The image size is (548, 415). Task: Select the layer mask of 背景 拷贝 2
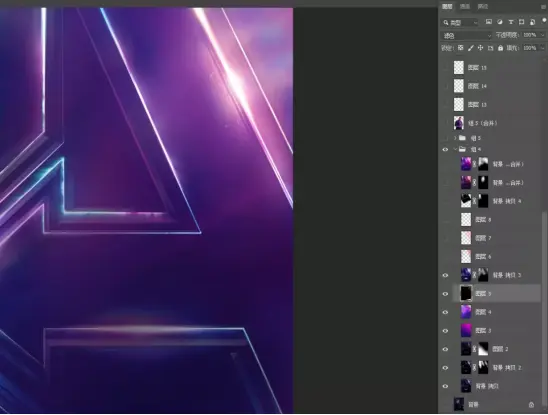pos(483,367)
